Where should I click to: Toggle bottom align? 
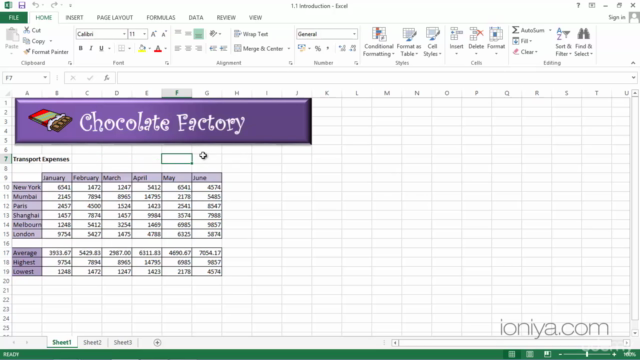click(x=198, y=34)
